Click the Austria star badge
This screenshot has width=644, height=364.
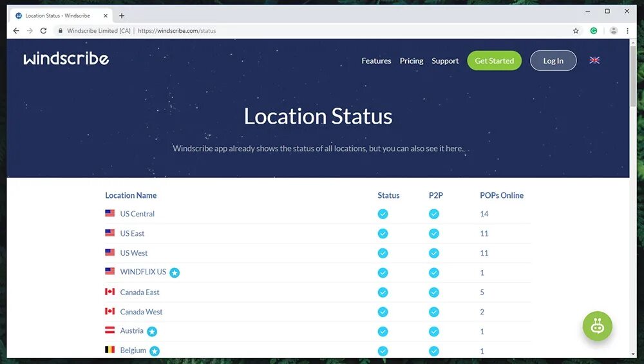[x=152, y=332]
